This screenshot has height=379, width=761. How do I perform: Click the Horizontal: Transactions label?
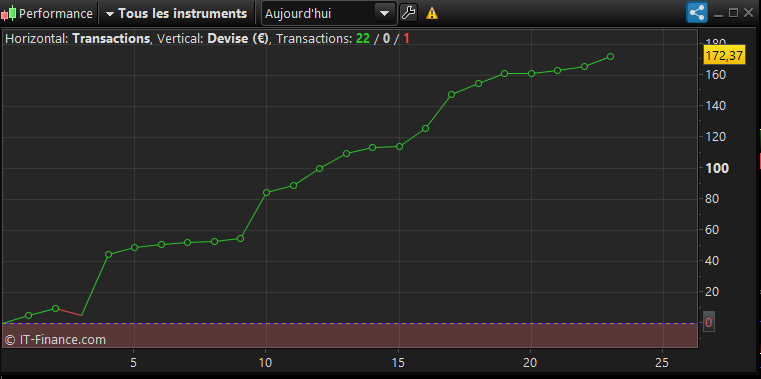tap(78, 39)
